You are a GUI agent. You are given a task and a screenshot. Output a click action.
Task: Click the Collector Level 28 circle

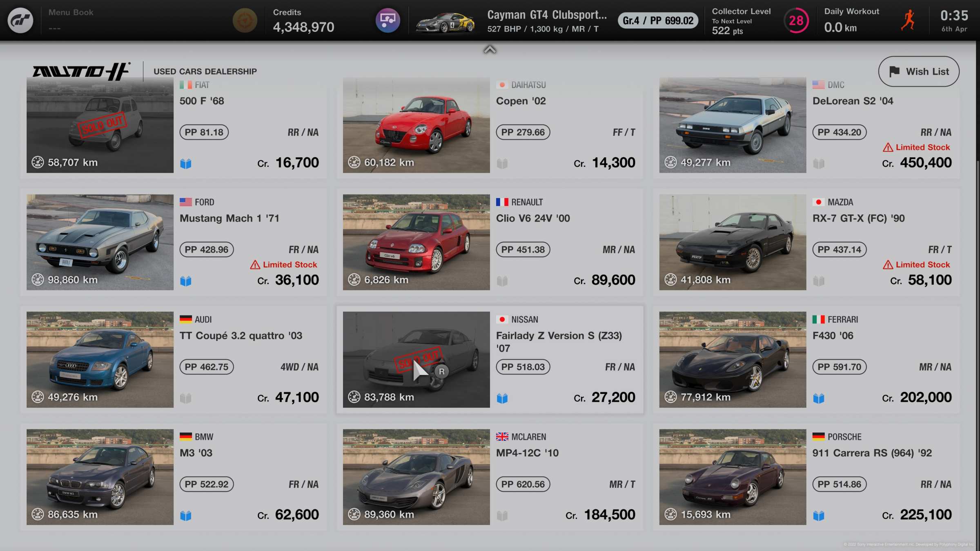click(x=796, y=20)
